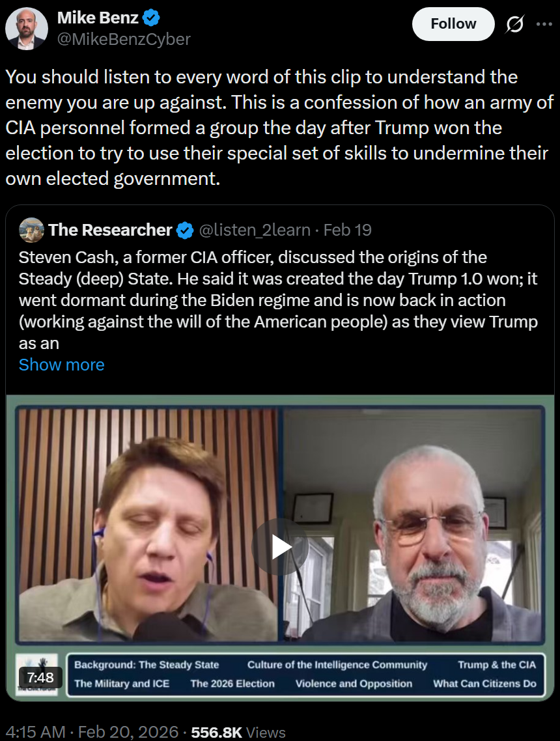
Task: Click The Researcher's small avatar
Action: click(x=31, y=230)
